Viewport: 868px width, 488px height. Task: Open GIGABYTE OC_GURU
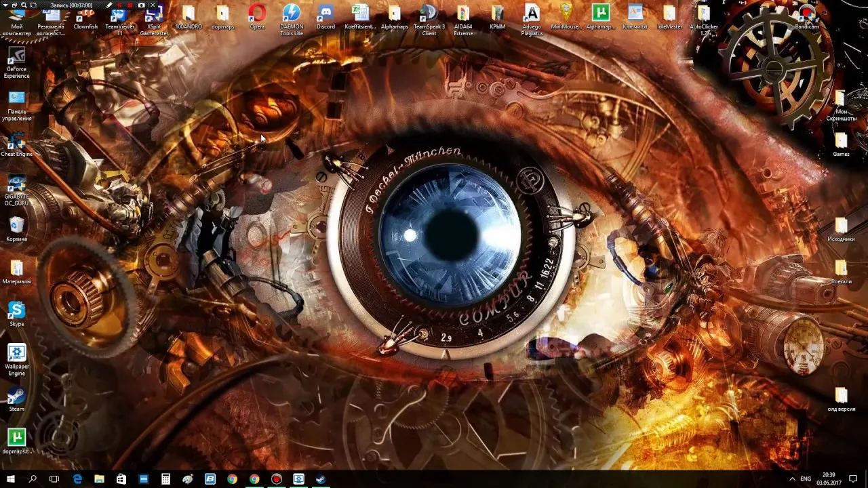coord(17,190)
